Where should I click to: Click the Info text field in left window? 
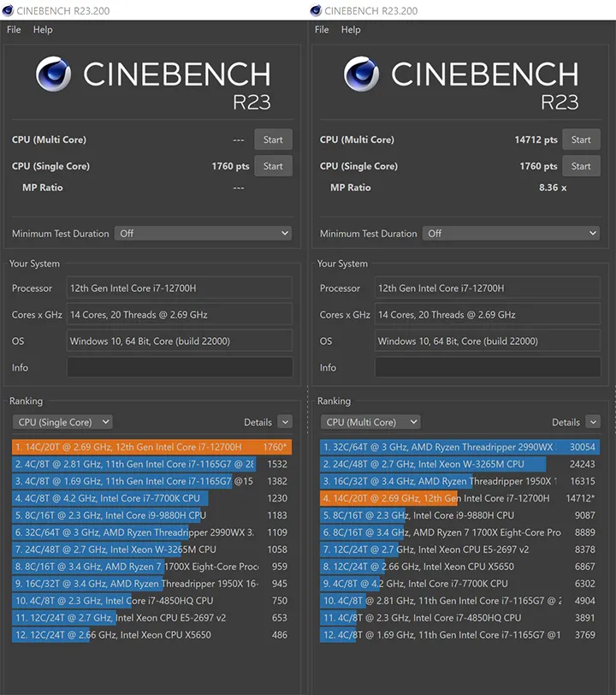(x=180, y=368)
